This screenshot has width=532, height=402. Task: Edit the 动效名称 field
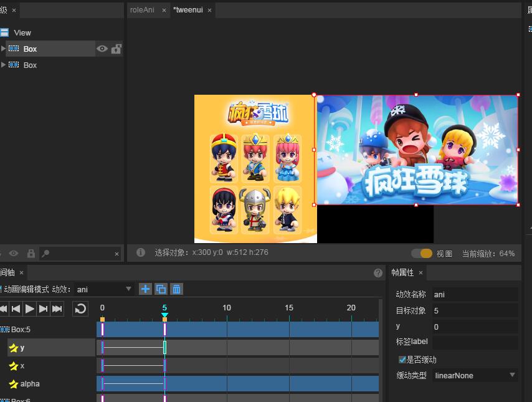pos(475,294)
